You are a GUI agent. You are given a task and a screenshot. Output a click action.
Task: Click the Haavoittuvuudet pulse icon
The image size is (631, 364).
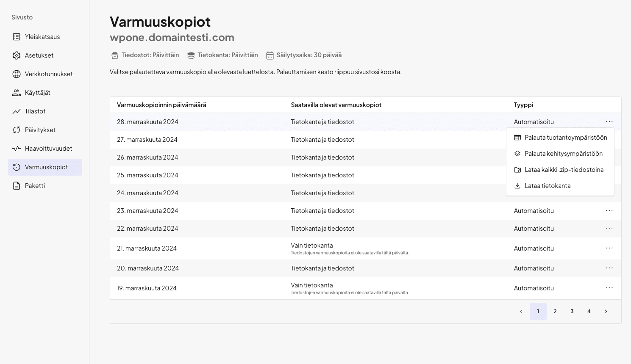click(x=17, y=149)
